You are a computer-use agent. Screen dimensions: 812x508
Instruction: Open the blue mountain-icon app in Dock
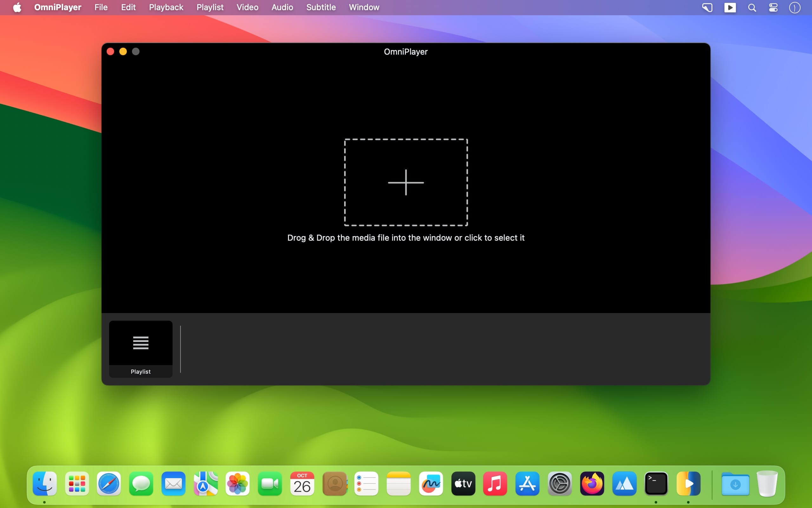[624, 484]
